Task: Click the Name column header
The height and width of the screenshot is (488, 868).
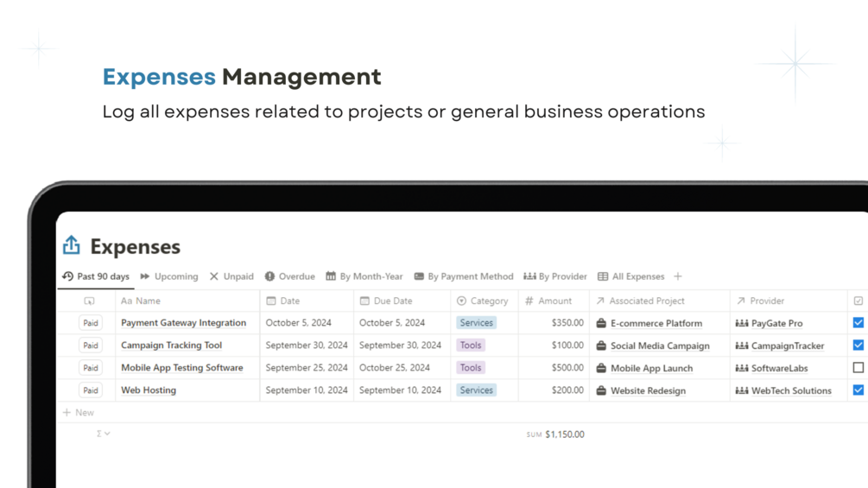Action: [x=187, y=301]
